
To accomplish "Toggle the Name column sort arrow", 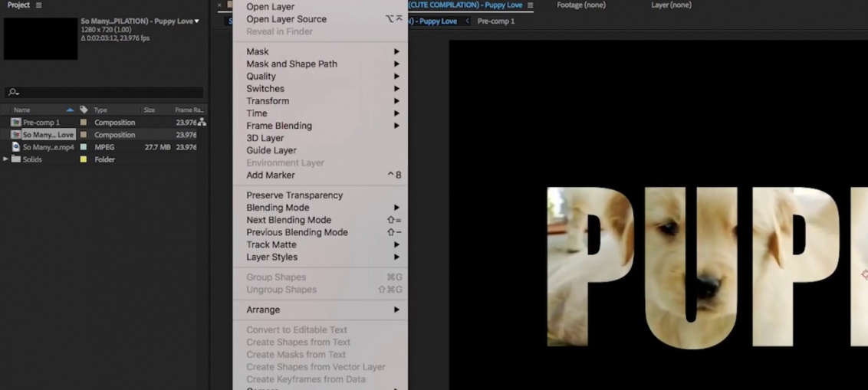I will coord(70,110).
